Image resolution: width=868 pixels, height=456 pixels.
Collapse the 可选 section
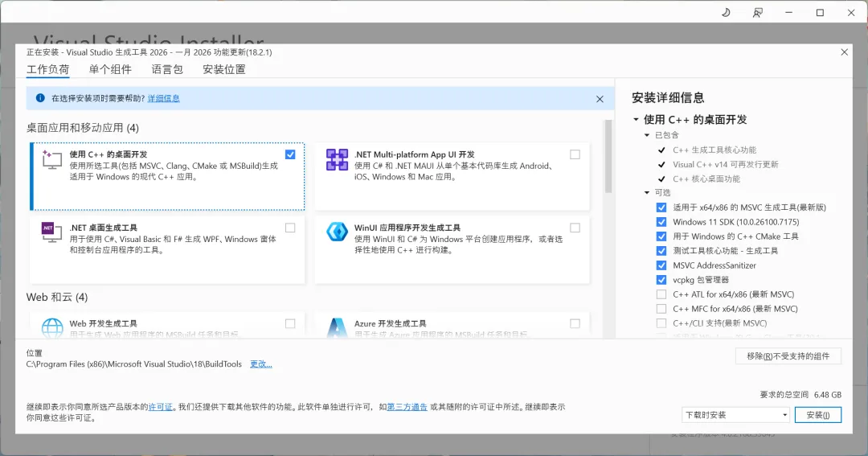[x=646, y=193]
